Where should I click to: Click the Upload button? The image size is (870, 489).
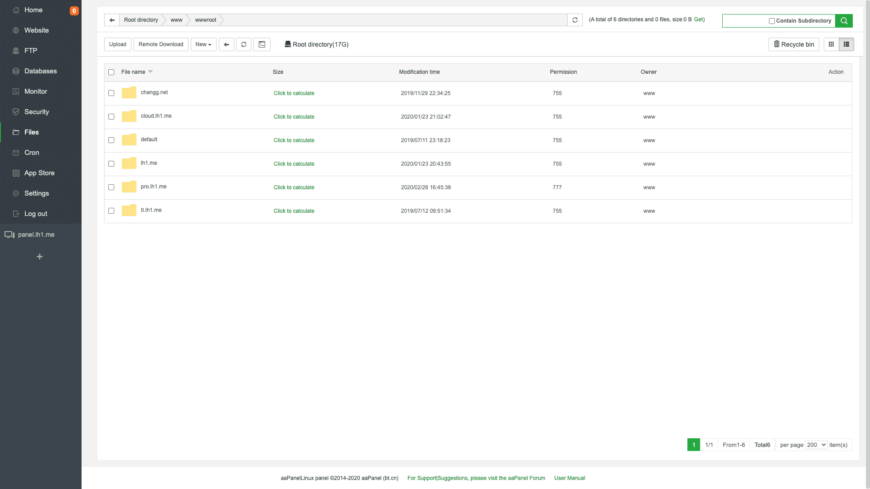click(117, 44)
